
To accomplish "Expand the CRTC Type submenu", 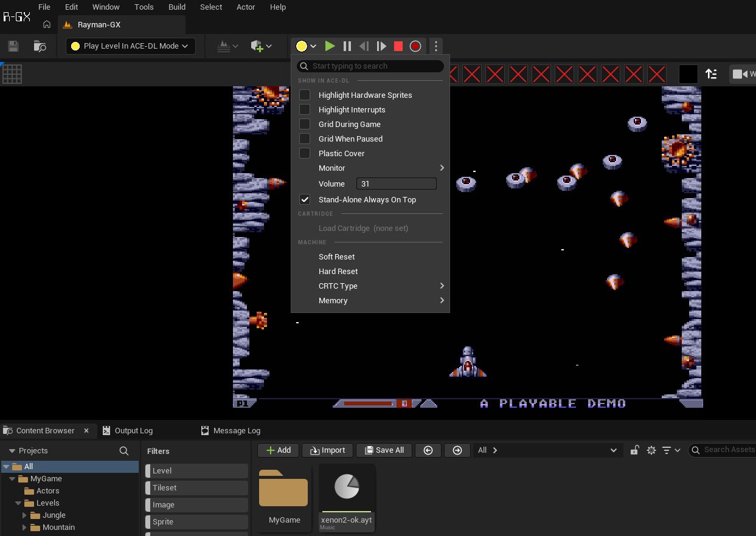I will [x=370, y=286].
